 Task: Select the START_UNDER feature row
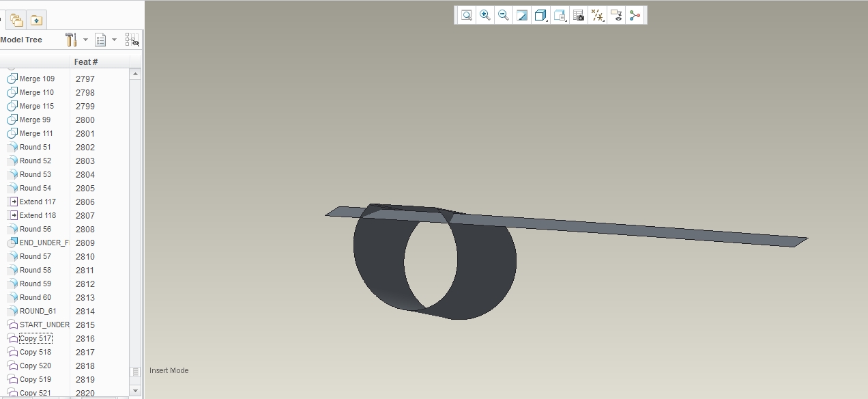point(44,325)
